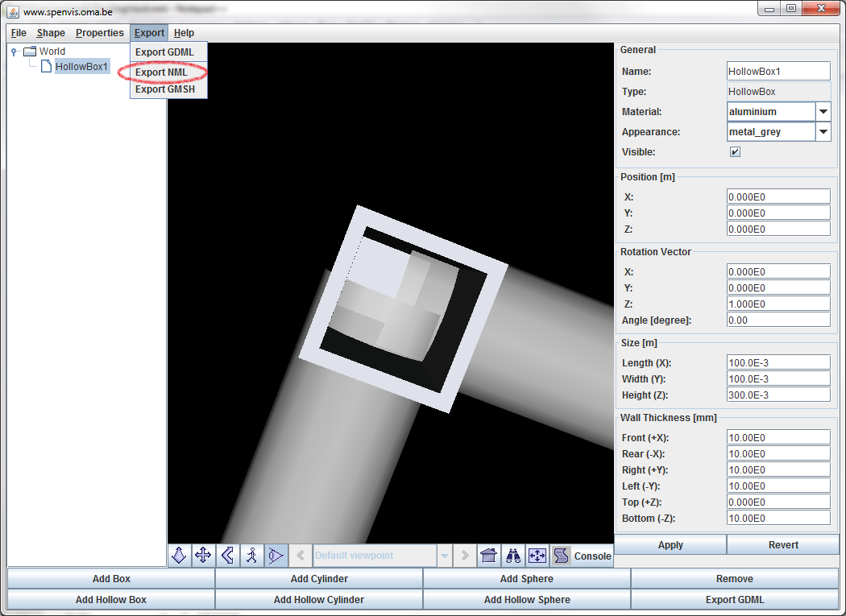The width and height of the screenshot is (846, 616).
Task: Collapse the World tree node handle
Action: [15, 52]
